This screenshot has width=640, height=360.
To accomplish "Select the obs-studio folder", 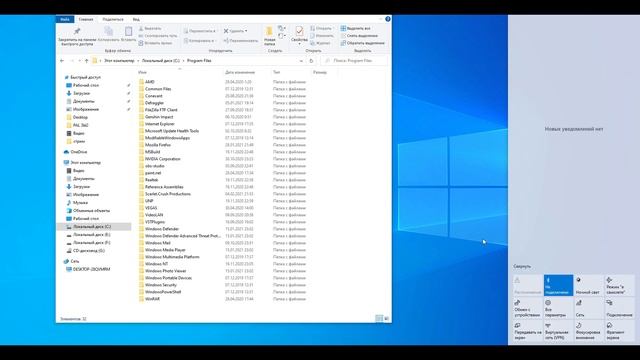I will [155, 166].
